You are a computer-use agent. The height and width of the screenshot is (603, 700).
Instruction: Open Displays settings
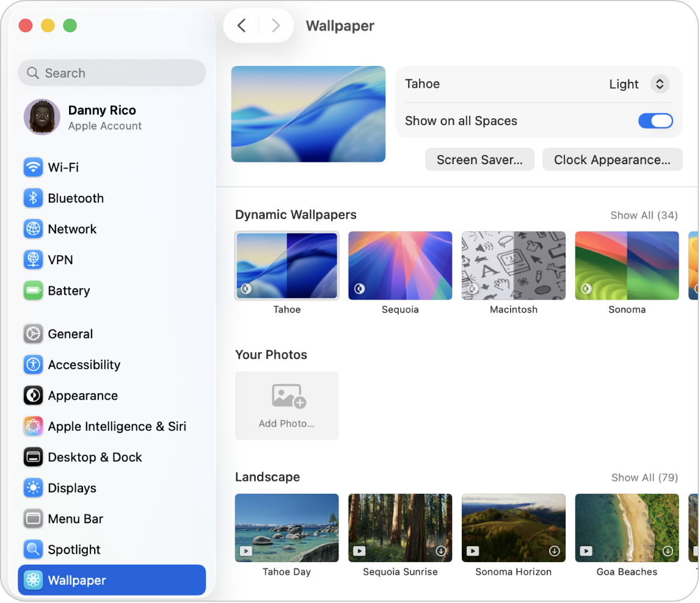pos(71,488)
